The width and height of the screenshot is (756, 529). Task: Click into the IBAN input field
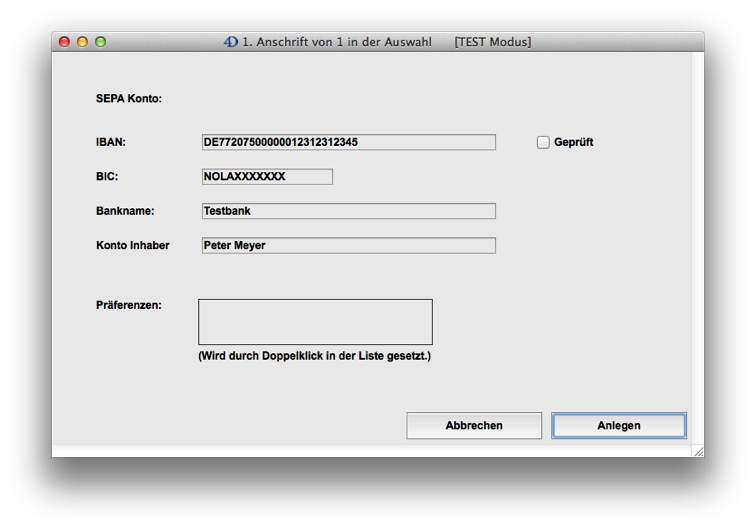(x=348, y=142)
